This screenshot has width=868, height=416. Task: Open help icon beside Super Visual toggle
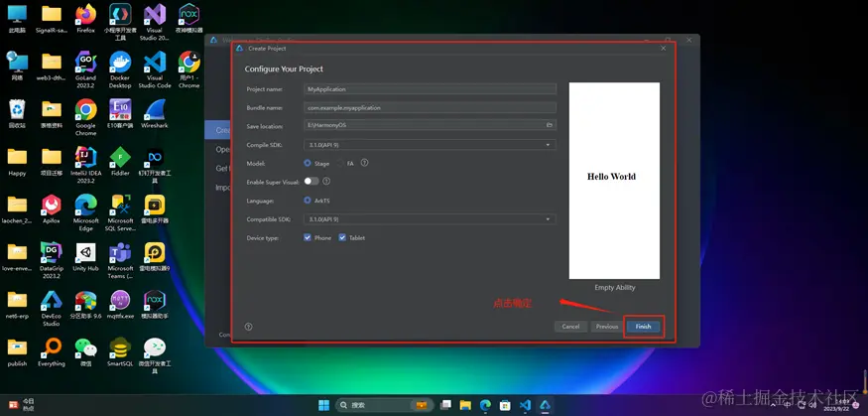[x=326, y=181]
